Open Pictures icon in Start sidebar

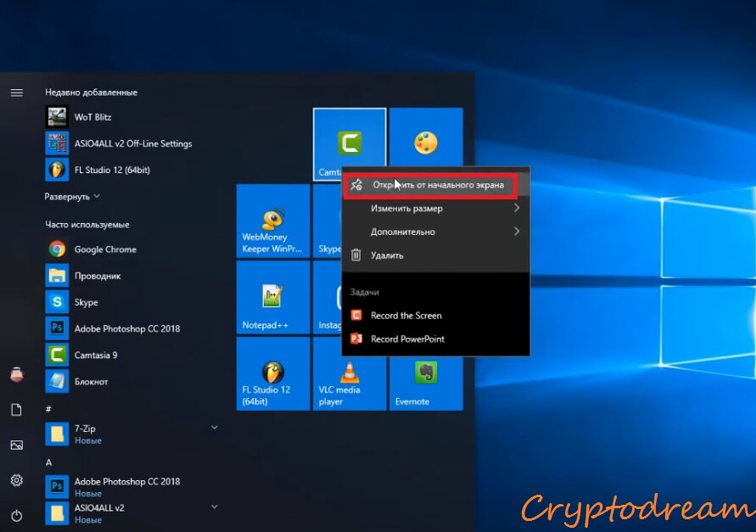tap(17, 445)
